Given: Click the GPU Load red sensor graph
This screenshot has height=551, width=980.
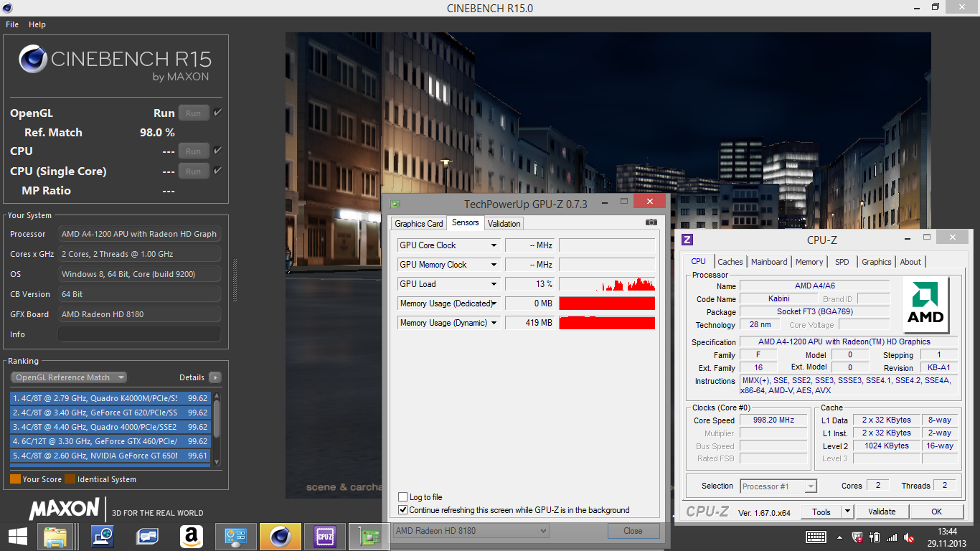Looking at the screenshot, I should point(607,284).
